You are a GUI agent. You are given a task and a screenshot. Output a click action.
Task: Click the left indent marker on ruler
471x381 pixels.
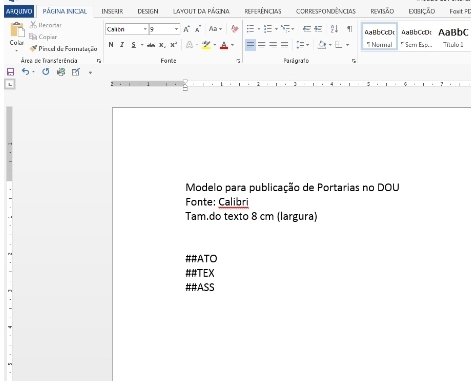tap(185, 89)
